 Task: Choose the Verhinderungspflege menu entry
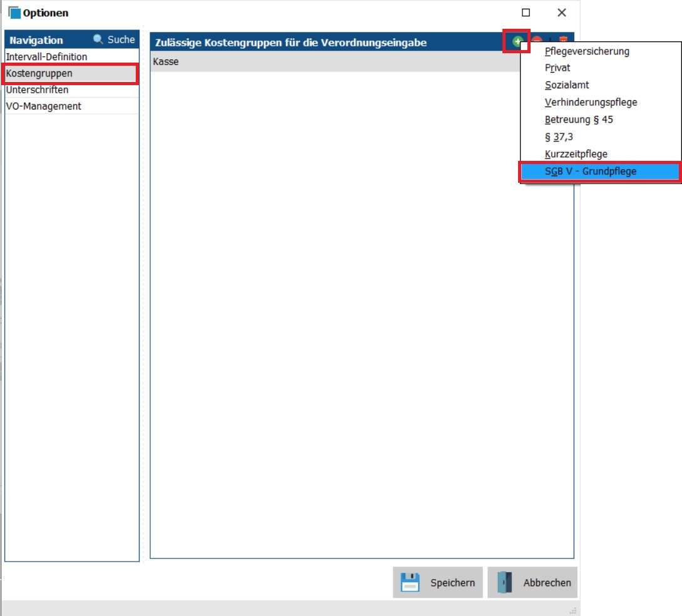click(x=591, y=102)
